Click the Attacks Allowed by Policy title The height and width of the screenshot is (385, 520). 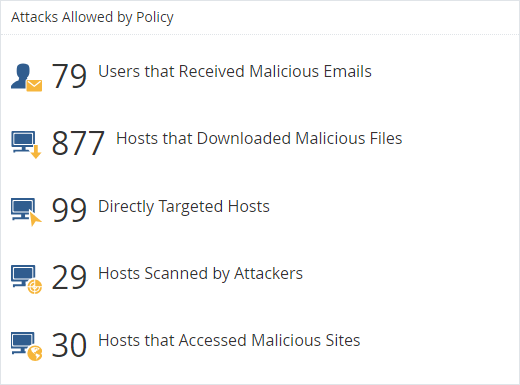click(x=92, y=17)
